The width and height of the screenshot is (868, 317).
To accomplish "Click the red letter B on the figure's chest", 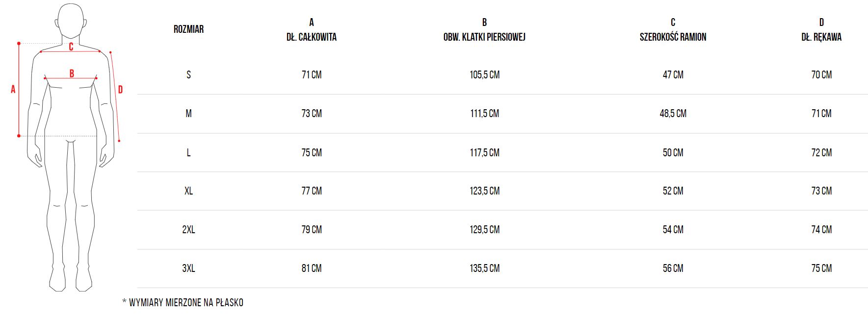I will (72, 73).
